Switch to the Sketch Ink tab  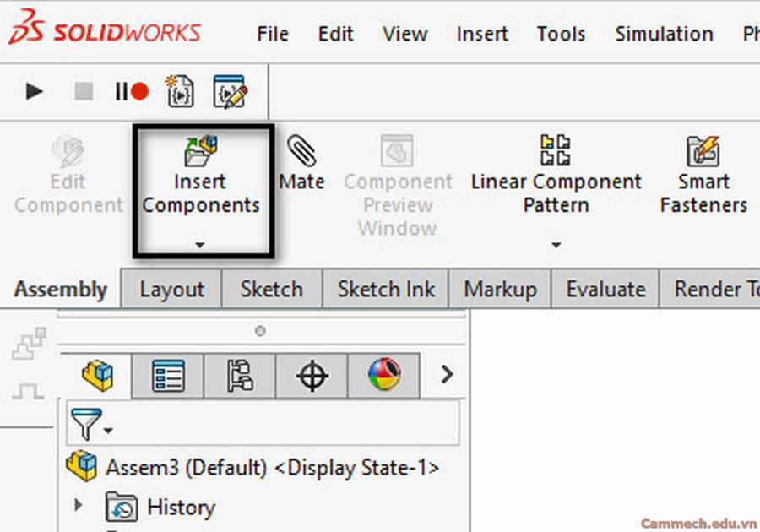point(386,290)
